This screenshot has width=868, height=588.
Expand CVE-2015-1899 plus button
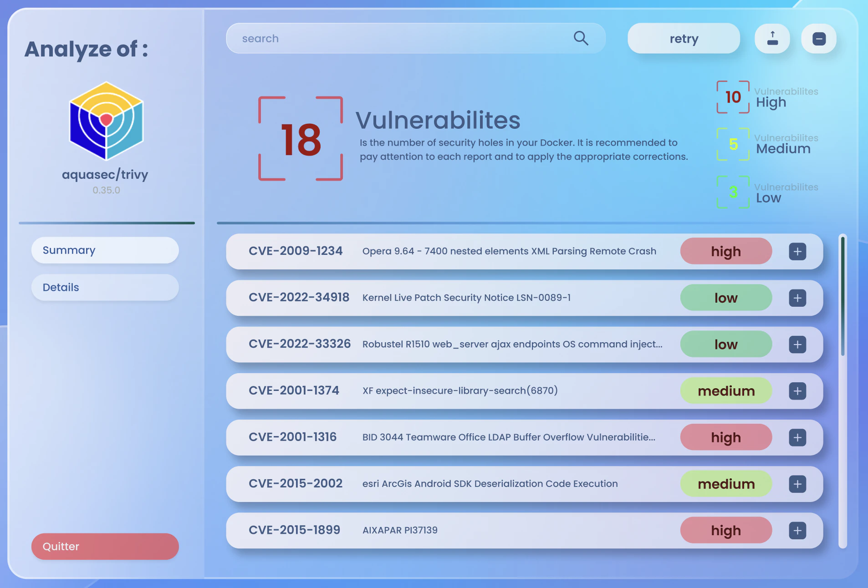[x=797, y=530]
